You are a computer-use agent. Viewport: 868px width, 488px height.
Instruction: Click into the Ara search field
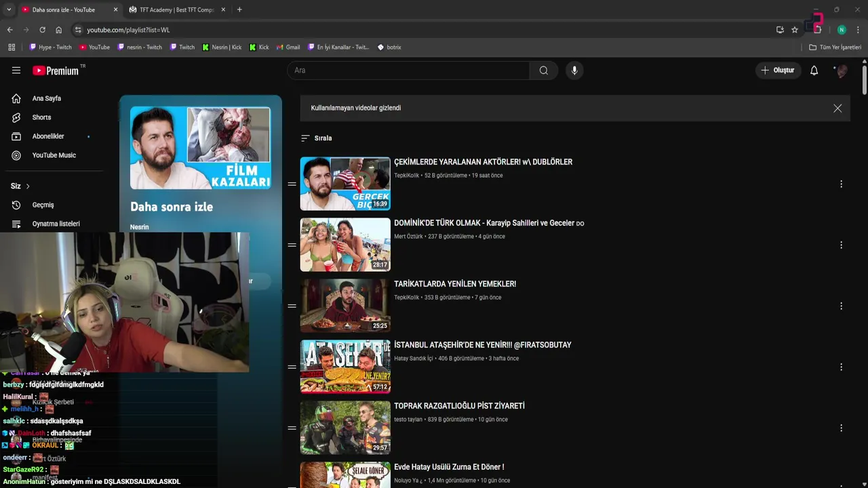point(408,70)
